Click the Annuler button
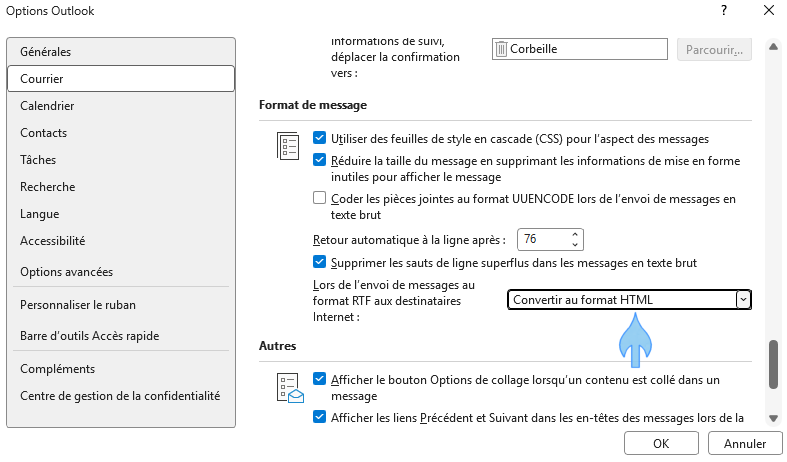Image resolution: width=787 pixels, height=462 pixels. pos(745,443)
